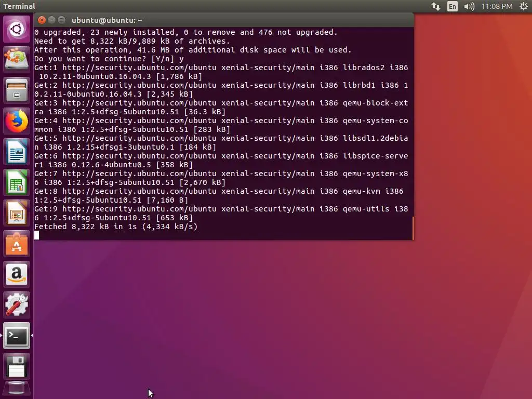Click the 'Fetched 8,322 kB in 1s' line
The width and height of the screenshot is (532, 399).
coord(116,227)
